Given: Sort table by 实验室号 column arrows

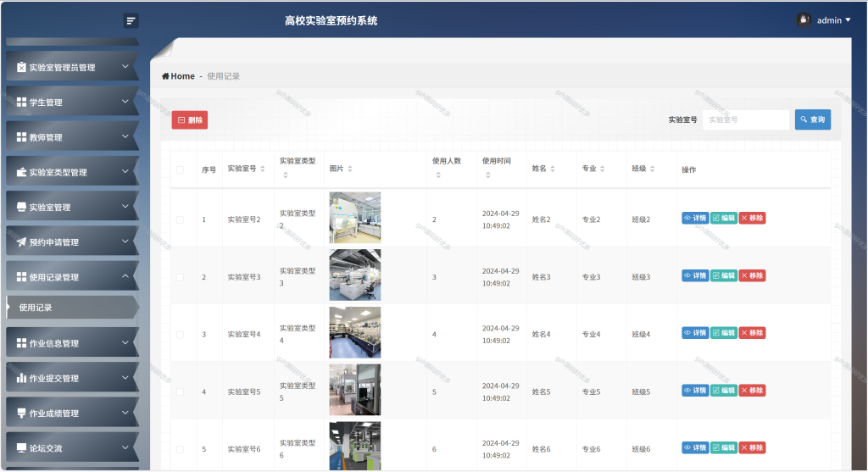Looking at the screenshot, I should point(263,169).
